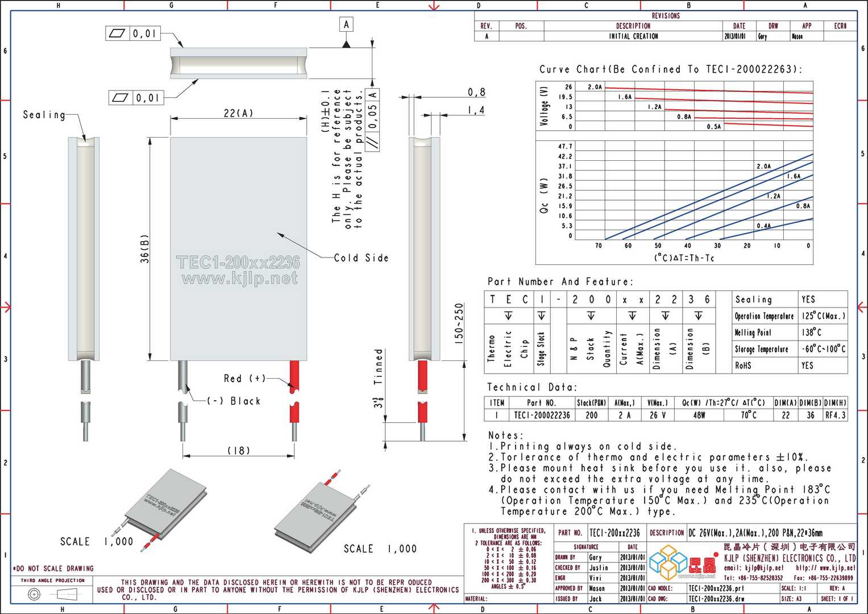Click the upper flatness 0,01 tolerance frame
This screenshot has height=614, width=868.
[x=133, y=34]
